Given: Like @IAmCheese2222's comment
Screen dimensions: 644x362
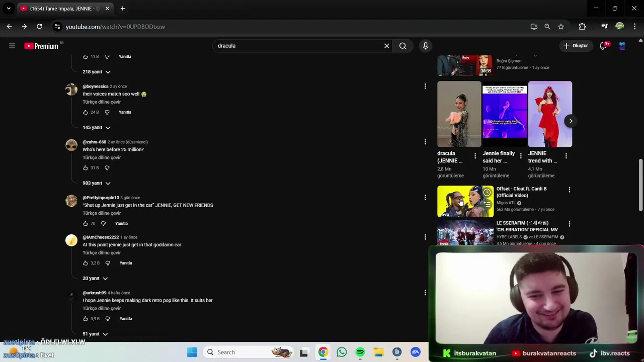Looking at the screenshot, I should [85, 263].
